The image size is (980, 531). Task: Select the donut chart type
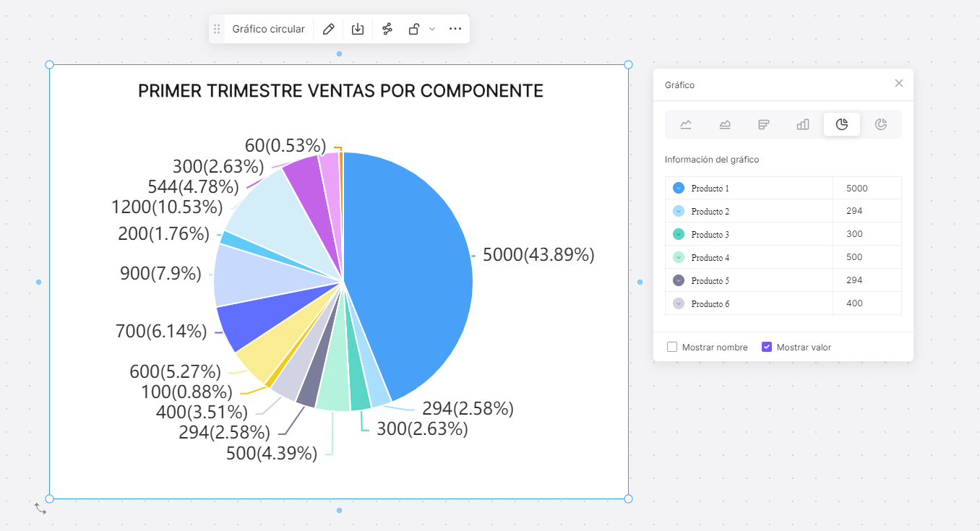881,124
